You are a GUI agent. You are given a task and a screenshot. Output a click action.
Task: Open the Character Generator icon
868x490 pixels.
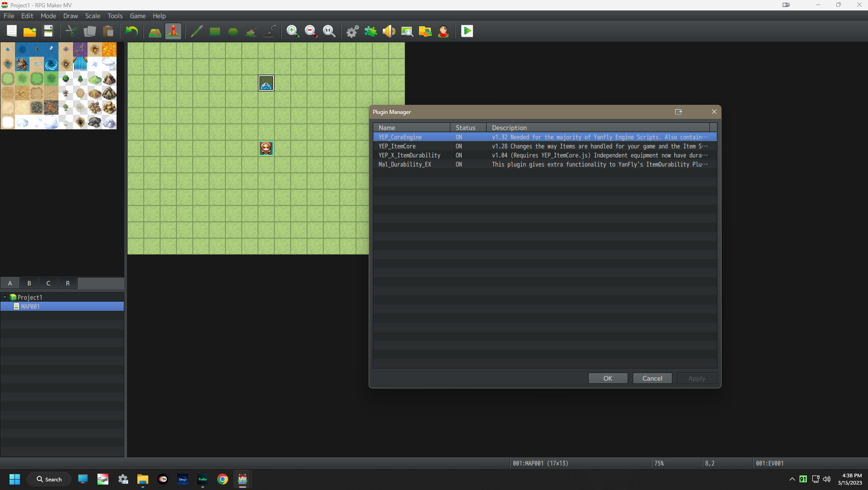point(444,31)
